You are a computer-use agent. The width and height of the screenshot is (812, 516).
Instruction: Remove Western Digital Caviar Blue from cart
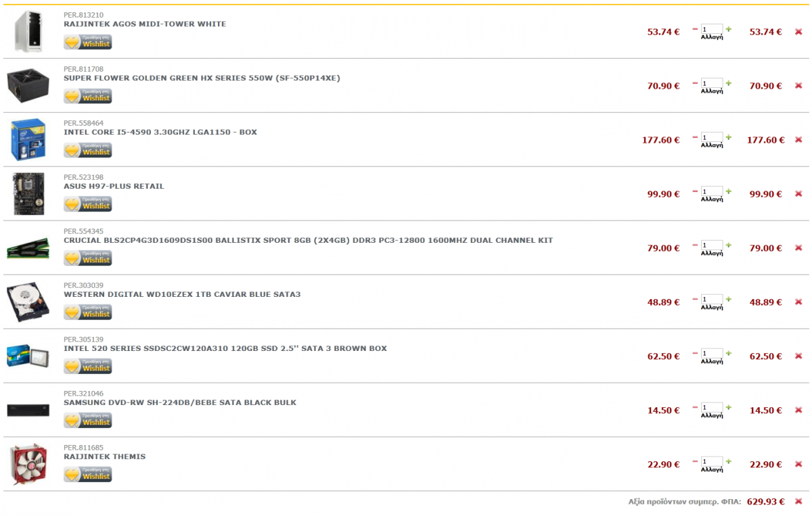pyautogui.click(x=798, y=302)
